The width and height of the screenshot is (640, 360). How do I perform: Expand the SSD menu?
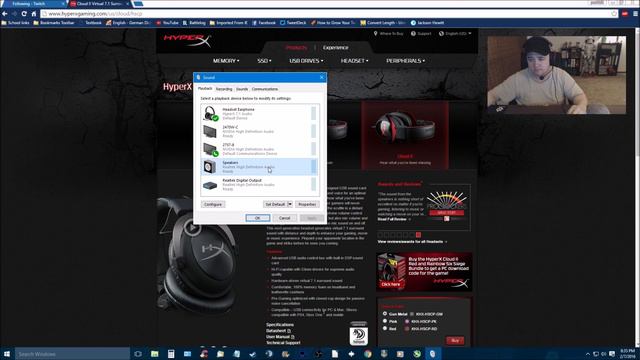(264, 61)
